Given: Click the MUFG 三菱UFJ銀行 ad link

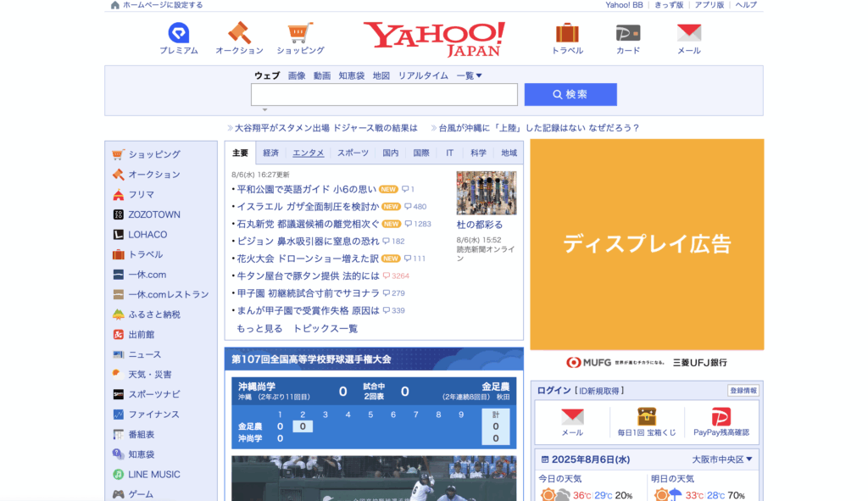Looking at the screenshot, I should (647, 363).
